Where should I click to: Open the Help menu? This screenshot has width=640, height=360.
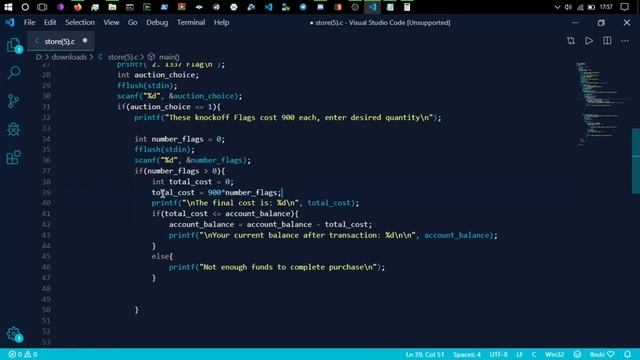[221, 22]
